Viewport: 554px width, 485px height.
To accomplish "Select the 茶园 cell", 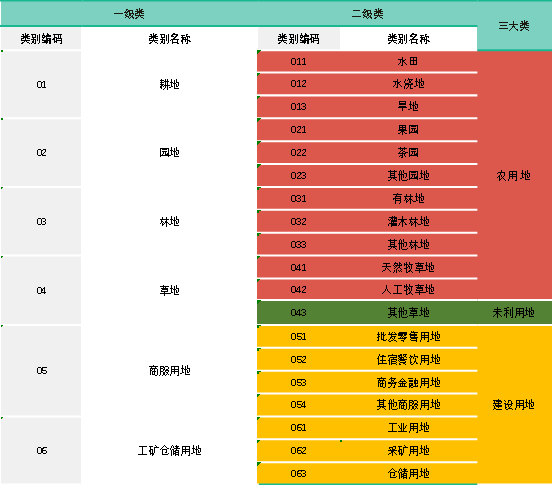I will (x=408, y=153).
